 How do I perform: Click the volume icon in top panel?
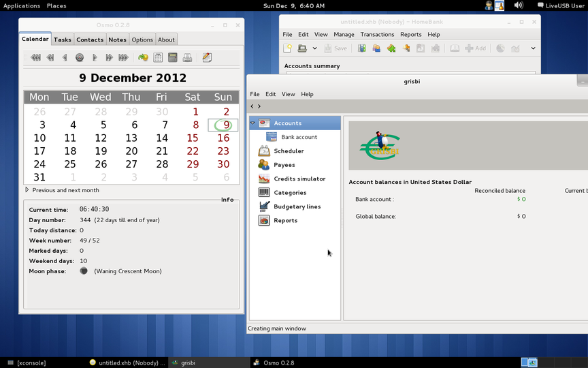tap(519, 5)
